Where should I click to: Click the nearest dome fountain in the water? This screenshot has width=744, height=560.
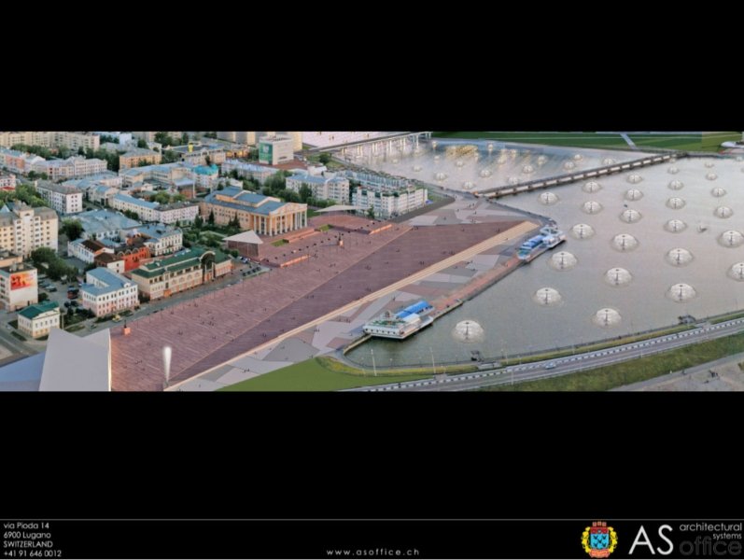[x=468, y=330]
